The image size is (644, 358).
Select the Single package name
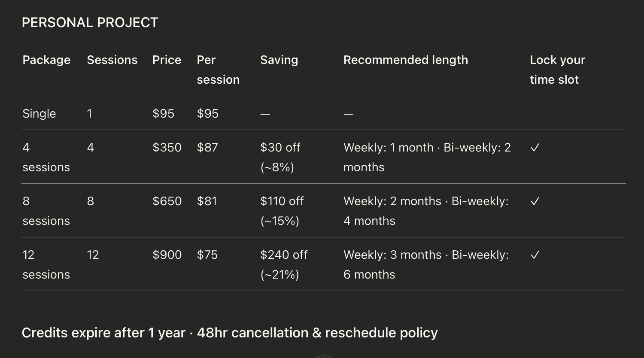(x=39, y=114)
